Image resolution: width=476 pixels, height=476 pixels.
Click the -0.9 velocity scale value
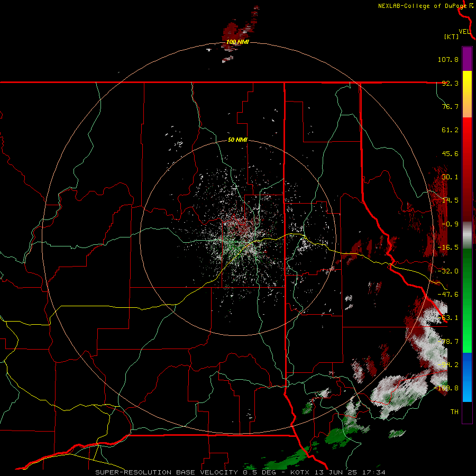pos(450,224)
